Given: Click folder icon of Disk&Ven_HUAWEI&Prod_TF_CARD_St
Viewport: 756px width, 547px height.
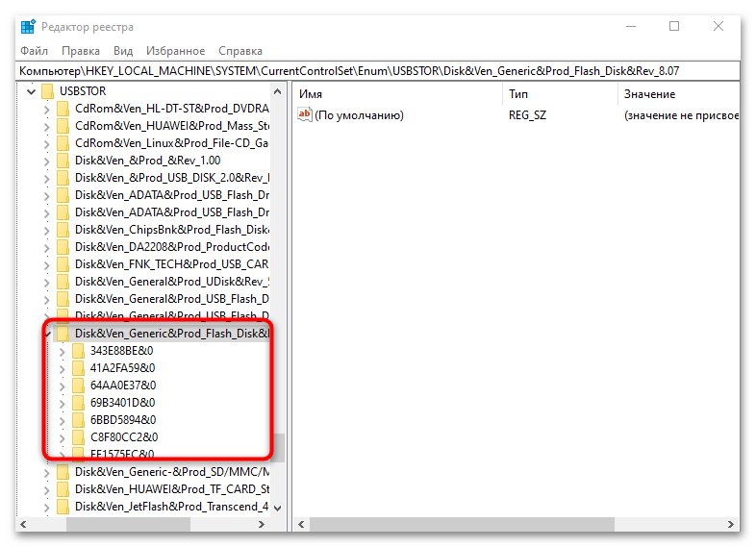Looking at the screenshot, I should pos(63,489).
